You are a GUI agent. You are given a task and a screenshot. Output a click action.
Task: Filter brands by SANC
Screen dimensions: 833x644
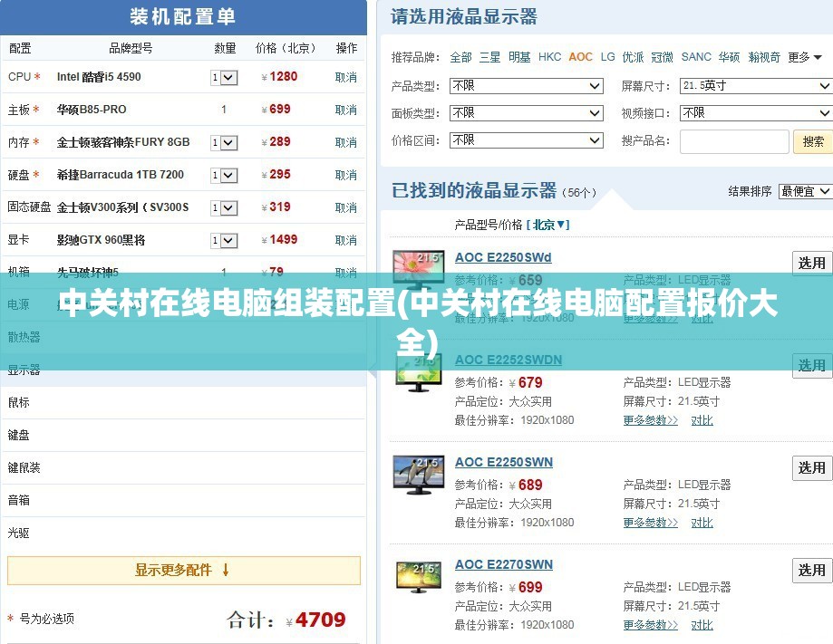click(x=696, y=57)
